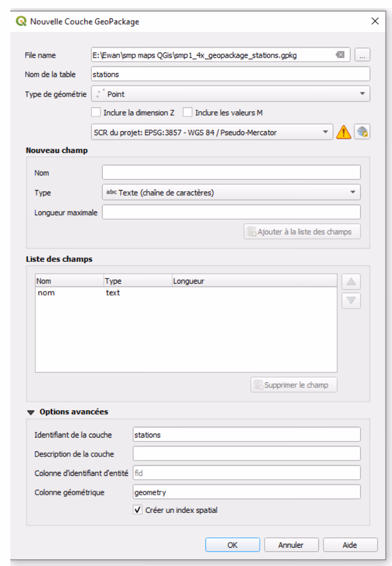Select the 'nom' row in the field list
The image size is (392, 566).
coord(47,293)
